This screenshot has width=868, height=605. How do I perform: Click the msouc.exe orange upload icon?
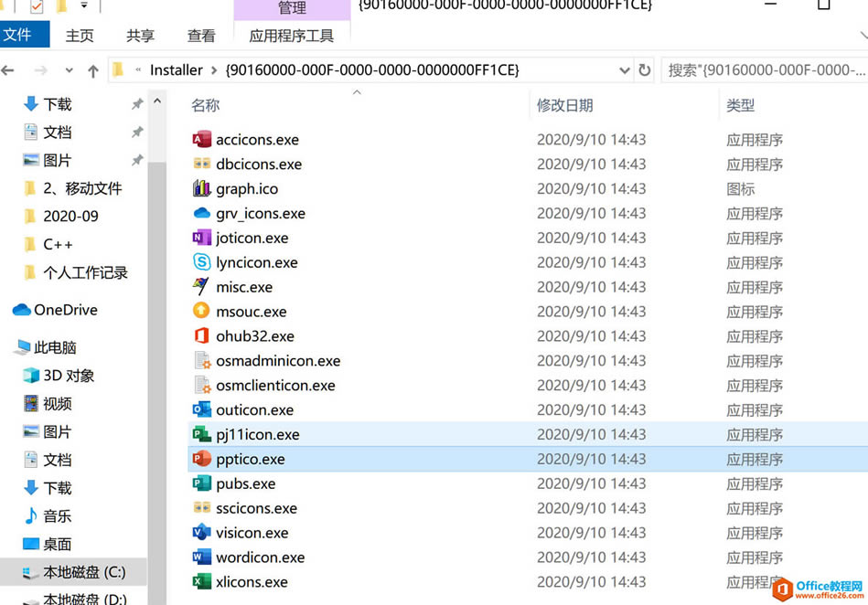coord(201,312)
